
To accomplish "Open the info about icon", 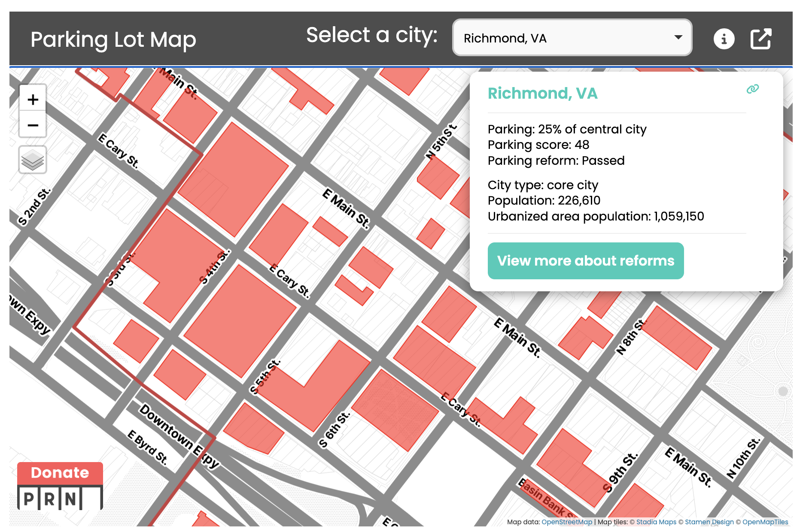I will coord(724,39).
